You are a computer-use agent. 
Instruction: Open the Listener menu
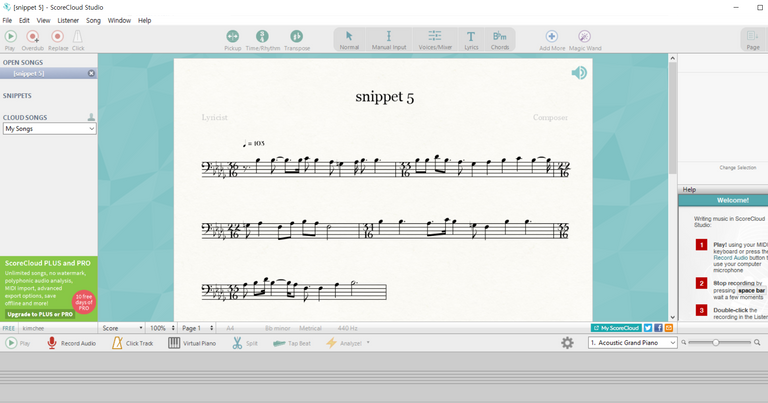[69, 20]
